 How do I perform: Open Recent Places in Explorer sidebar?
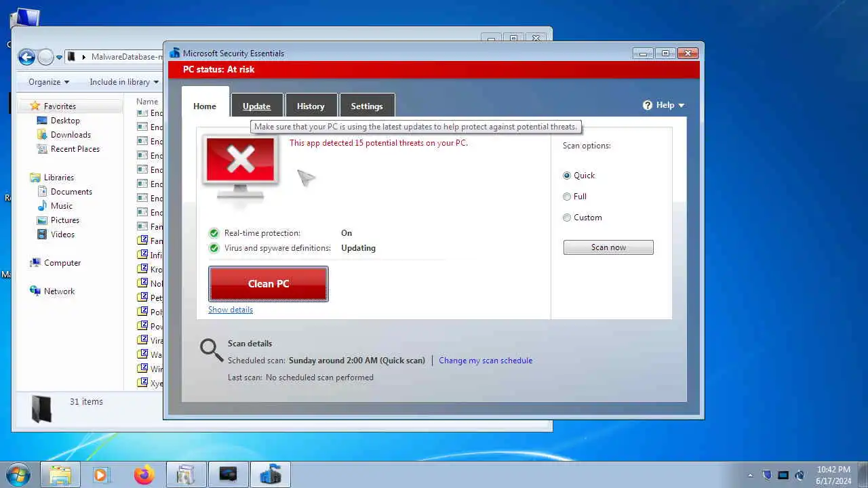pos(75,149)
